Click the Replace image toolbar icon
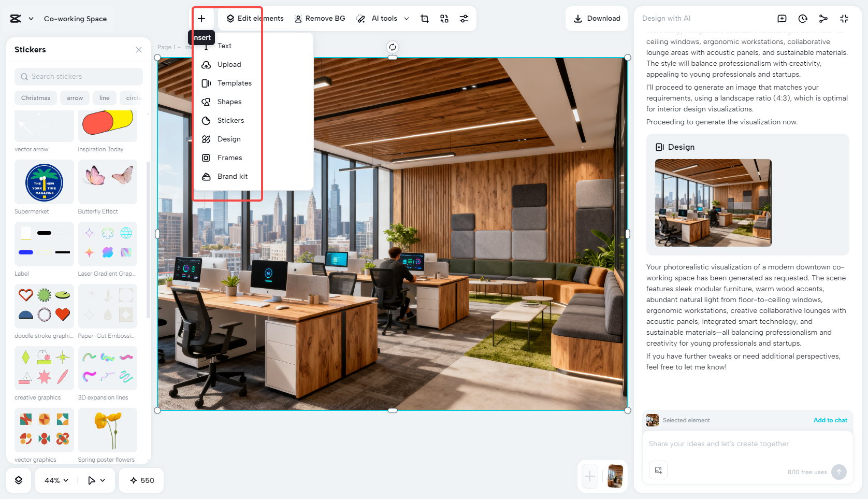The width and height of the screenshot is (868, 499). [x=444, y=18]
